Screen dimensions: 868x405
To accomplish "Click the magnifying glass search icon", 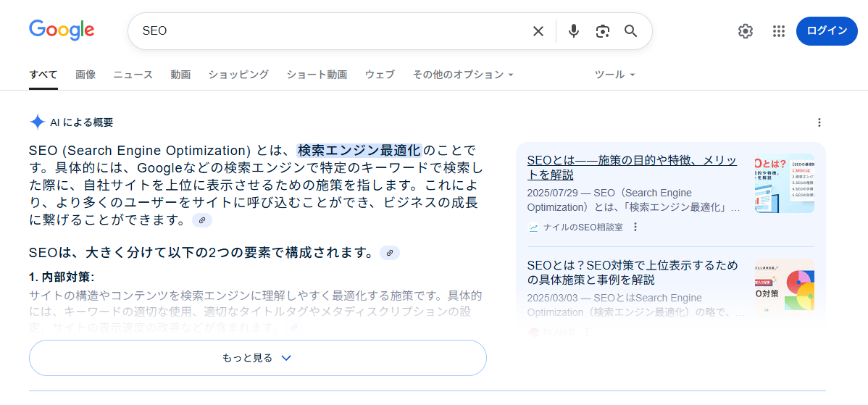I will click(631, 31).
